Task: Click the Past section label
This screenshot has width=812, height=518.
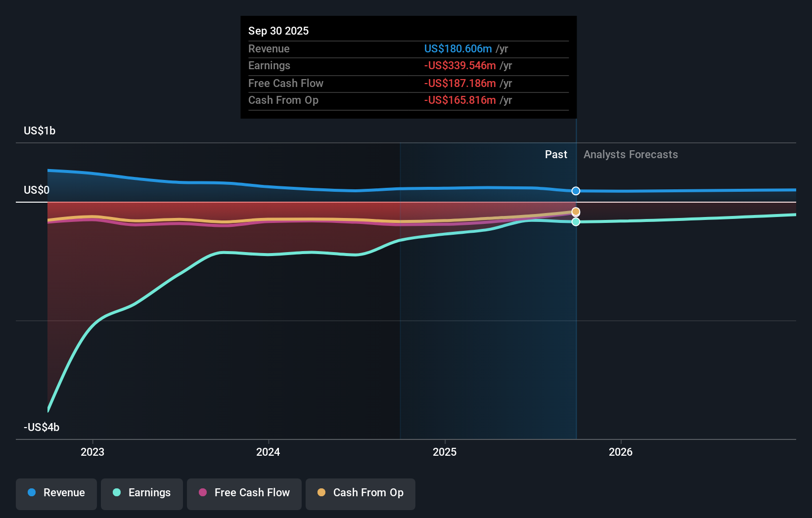Action: pyautogui.click(x=556, y=154)
